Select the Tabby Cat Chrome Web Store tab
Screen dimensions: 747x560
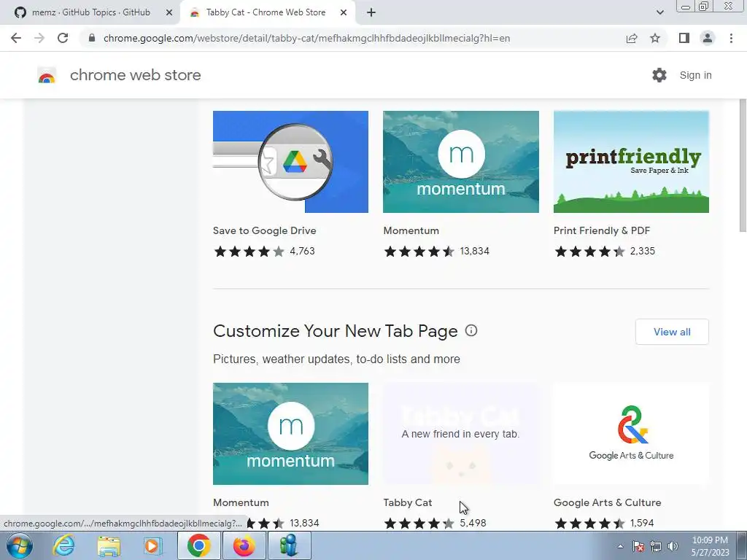pyautogui.click(x=266, y=12)
